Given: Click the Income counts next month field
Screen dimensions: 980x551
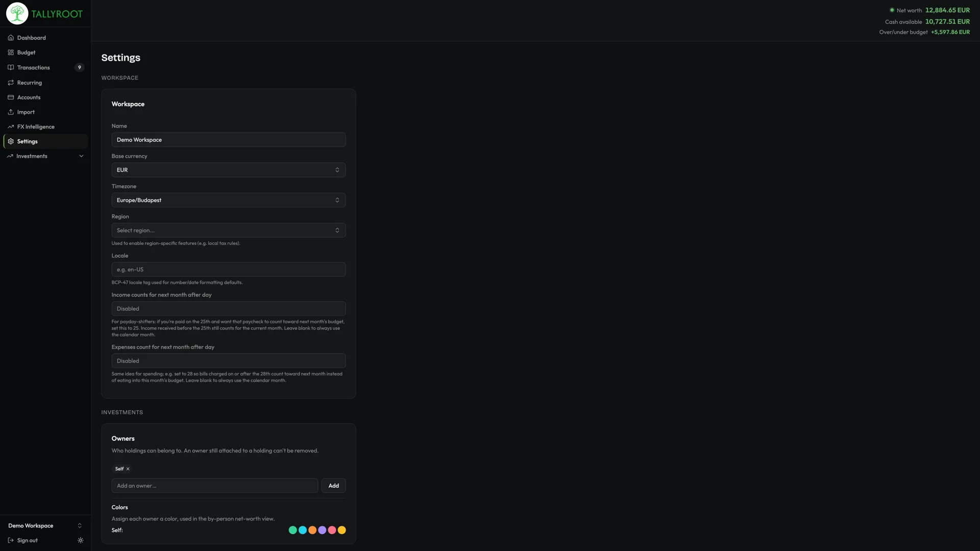Looking at the screenshot, I should pyautogui.click(x=229, y=309).
